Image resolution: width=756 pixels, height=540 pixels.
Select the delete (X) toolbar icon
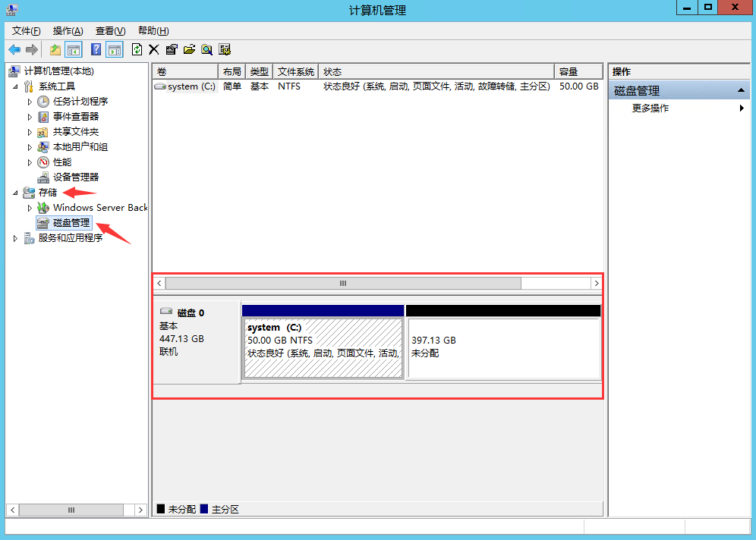pos(153,49)
